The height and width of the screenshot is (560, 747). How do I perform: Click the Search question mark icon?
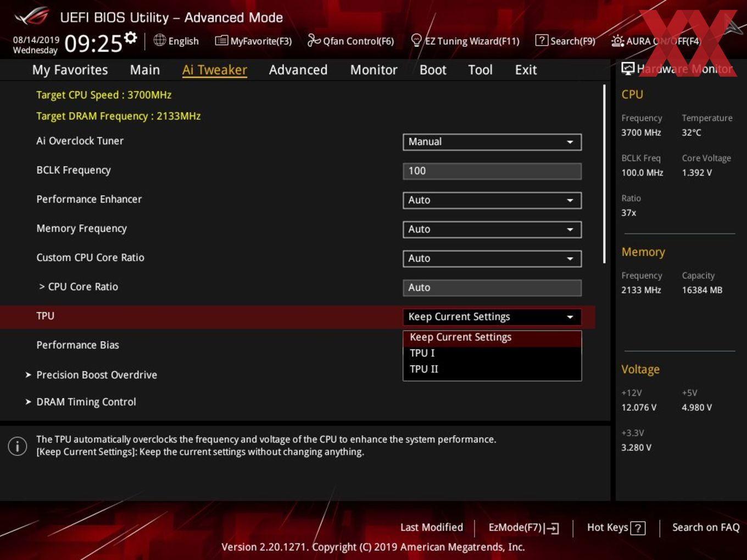coord(542,40)
